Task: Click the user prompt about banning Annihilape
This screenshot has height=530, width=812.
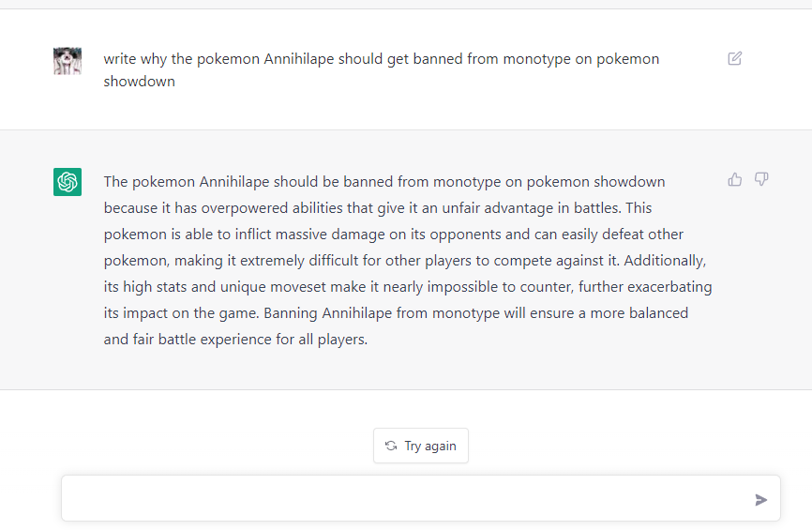Action: 381,70
